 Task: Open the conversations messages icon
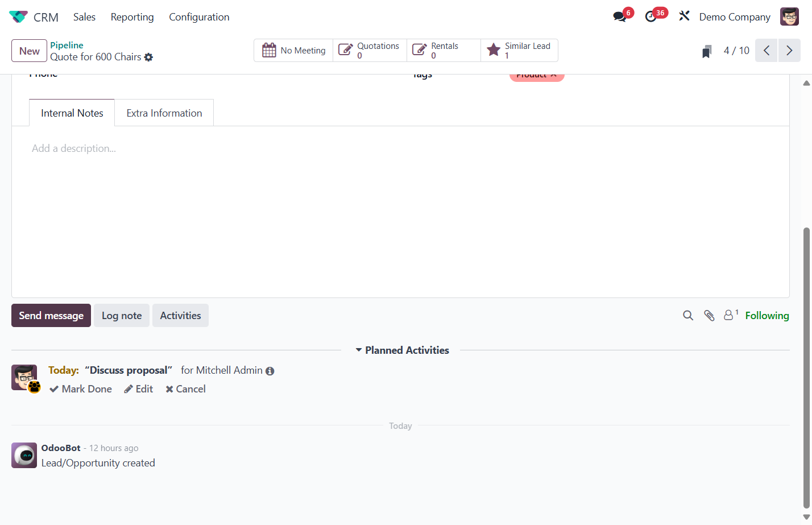click(x=620, y=16)
